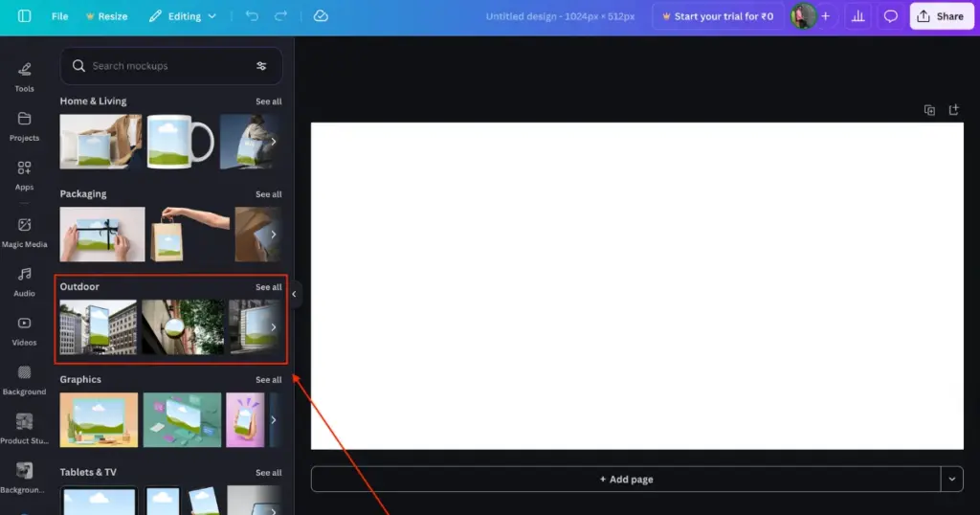Select the pink phone-in-hand Graphics mockup

[245, 420]
